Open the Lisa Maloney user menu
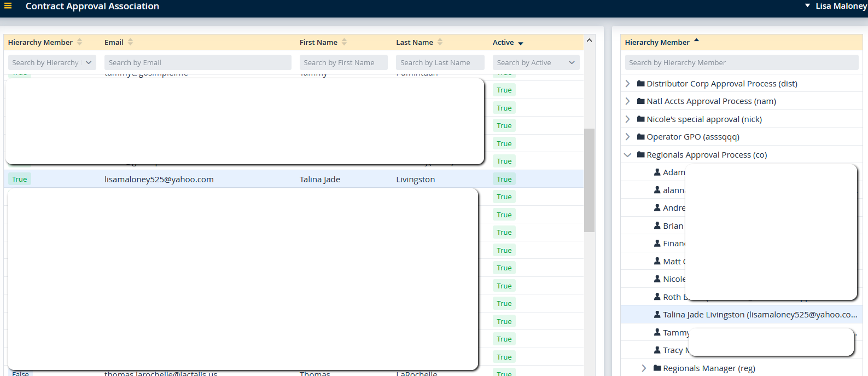The width and height of the screenshot is (868, 376). tap(836, 6)
